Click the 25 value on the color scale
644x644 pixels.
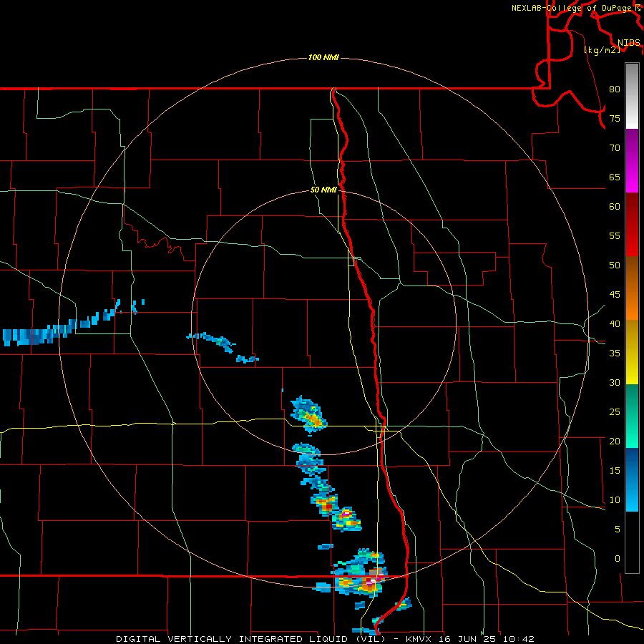click(x=615, y=411)
